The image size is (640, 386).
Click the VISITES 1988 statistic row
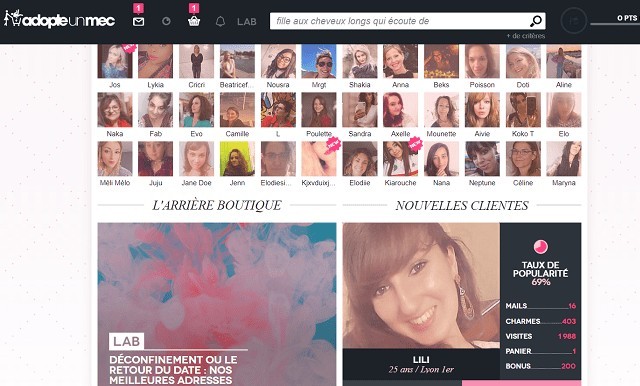coord(540,336)
